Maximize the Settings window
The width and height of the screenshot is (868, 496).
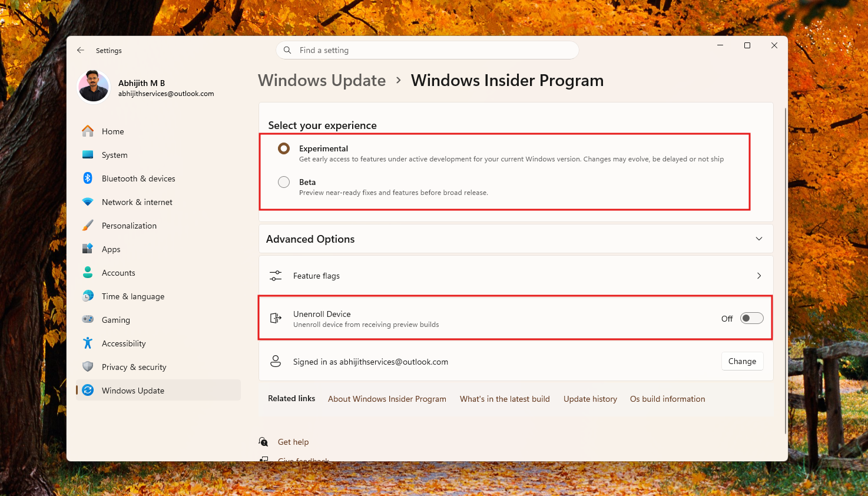pyautogui.click(x=747, y=45)
